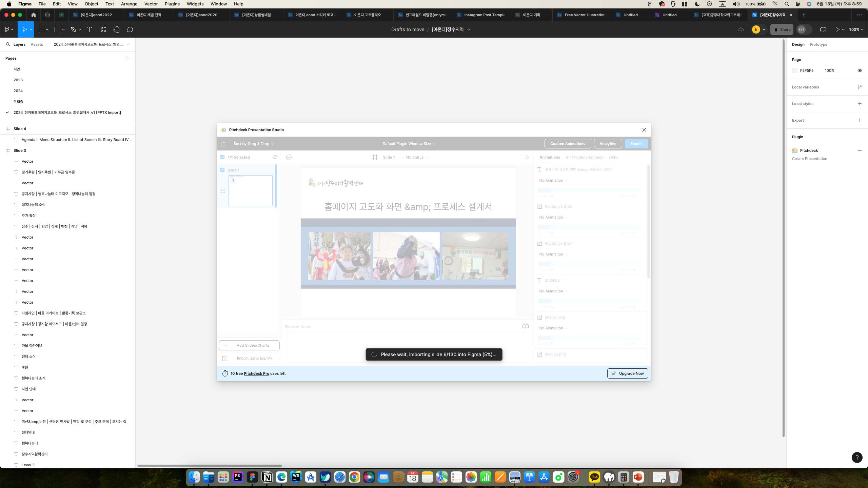Add a local style
The height and width of the screenshot is (488, 868).
tap(860, 104)
